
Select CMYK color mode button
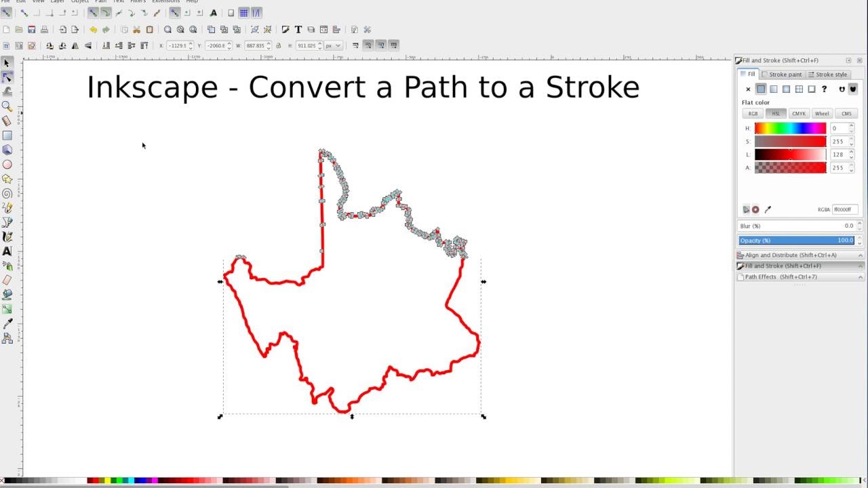[x=799, y=114]
